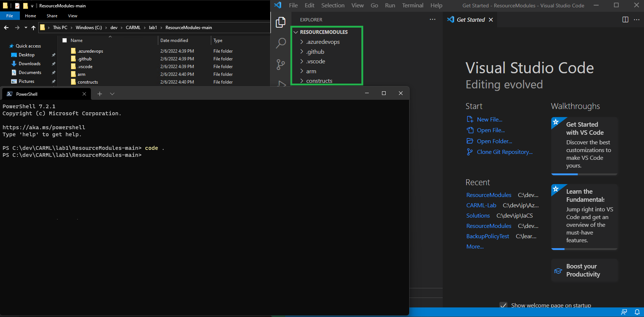Open Solutions from Recent list
The width and height of the screenshot is (644, 317).
[478, 216]
